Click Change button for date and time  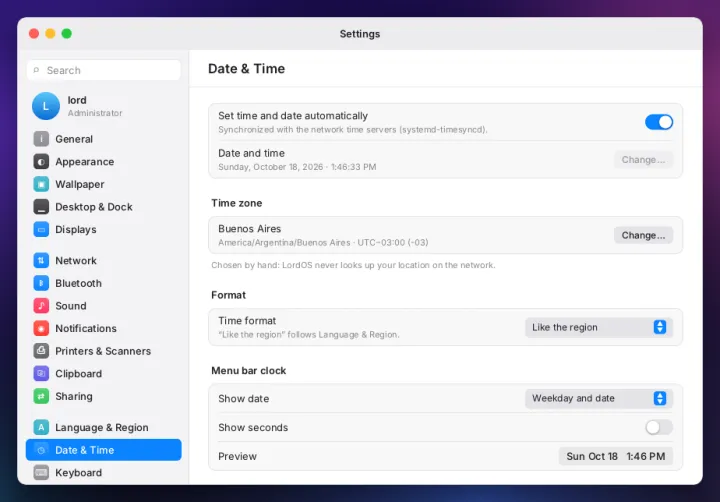[x=643, y=159]
